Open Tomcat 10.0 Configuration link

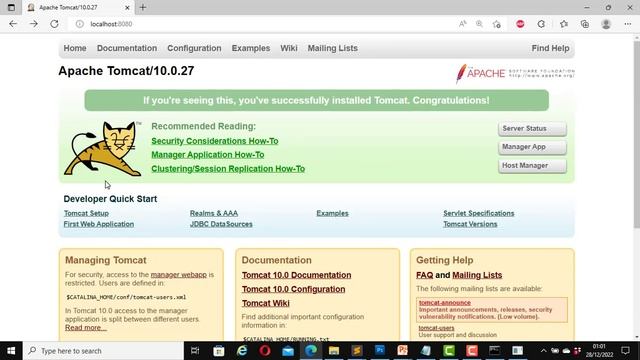(293, 289)
